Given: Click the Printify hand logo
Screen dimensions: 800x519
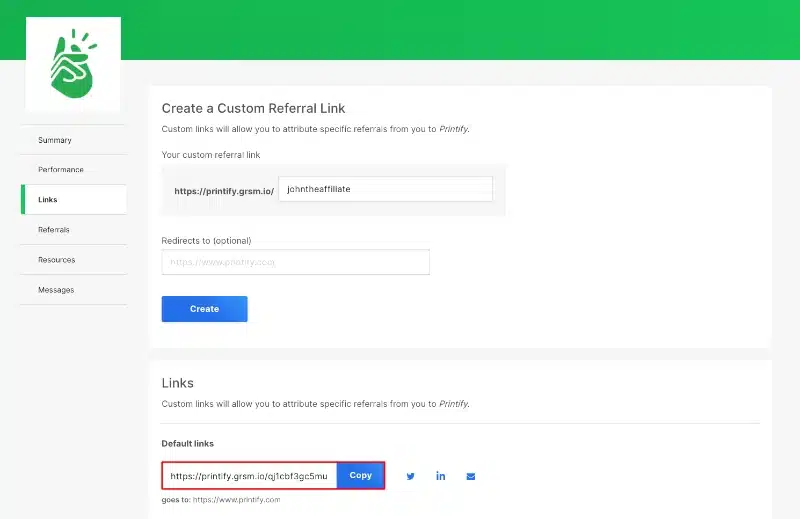Looking at the screenshot, I should pyautogui.click(x=73, y=64).
